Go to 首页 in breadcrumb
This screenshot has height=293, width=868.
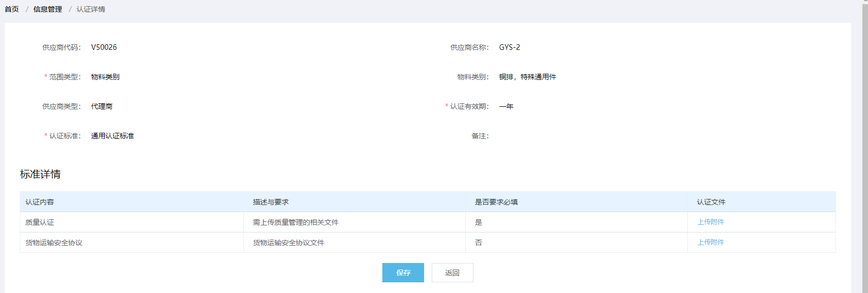point(12,9)
